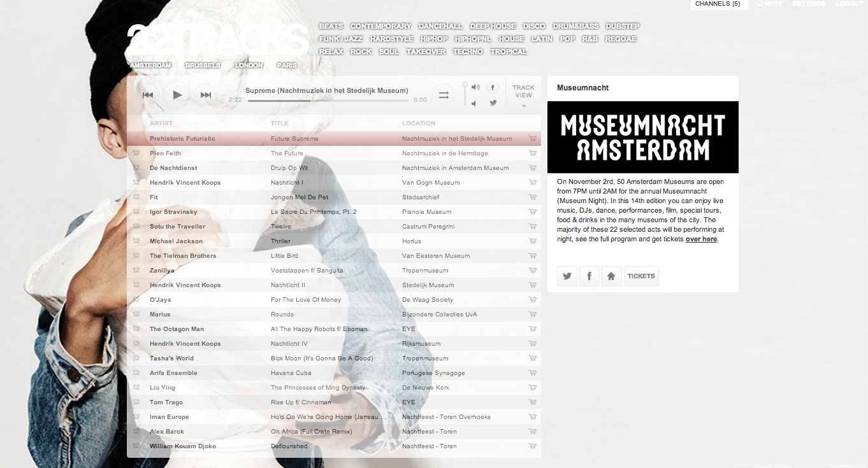This screenshot has width=868, height=468.
Task: Select track 'The Princesses of Ming Dynasty'
Action: click(318, 387)
